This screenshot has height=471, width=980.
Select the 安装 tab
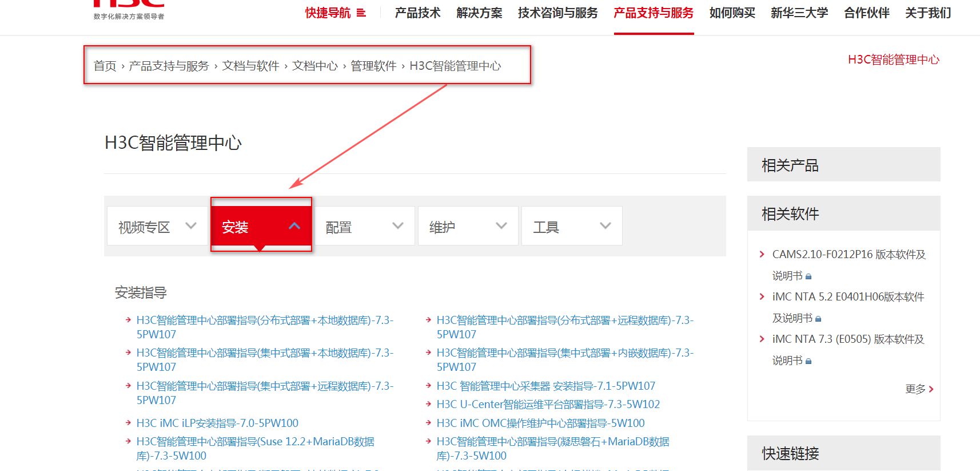[261, 225]
